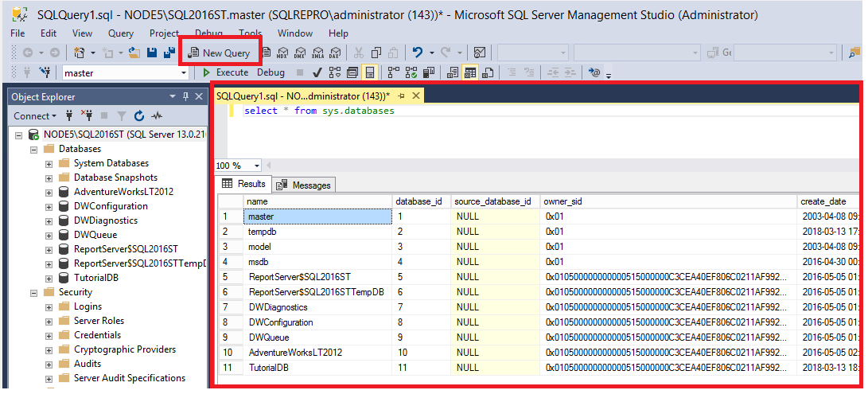868x394 pixels.
Task: Toggle Include Actual Execution Plan
Action: (x=393, y=72)
